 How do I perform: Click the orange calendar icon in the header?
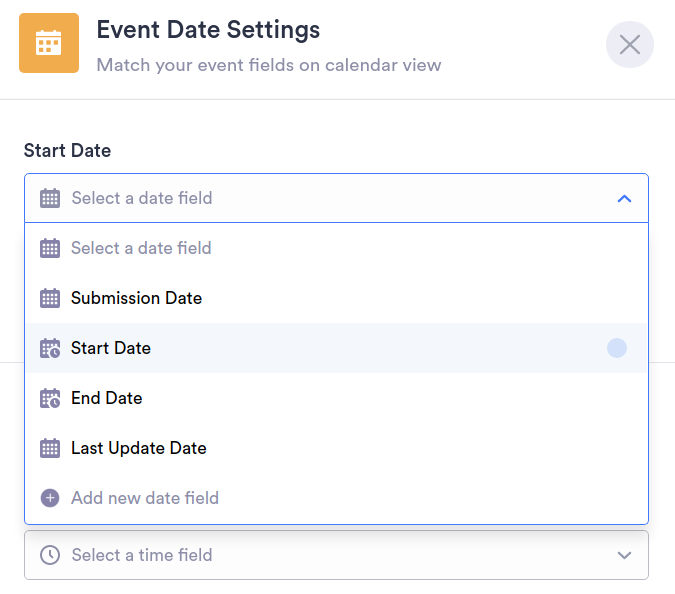click(x=48, y=43)
